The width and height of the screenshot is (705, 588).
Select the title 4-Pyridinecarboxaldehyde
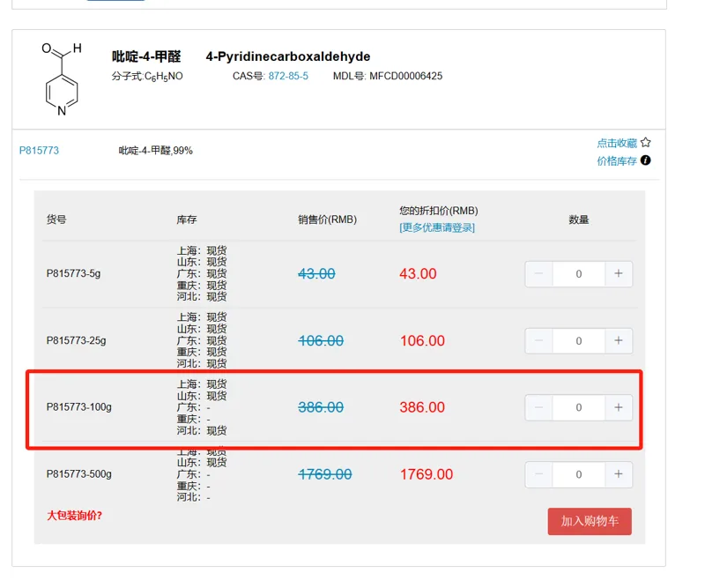tap(288, 56)
